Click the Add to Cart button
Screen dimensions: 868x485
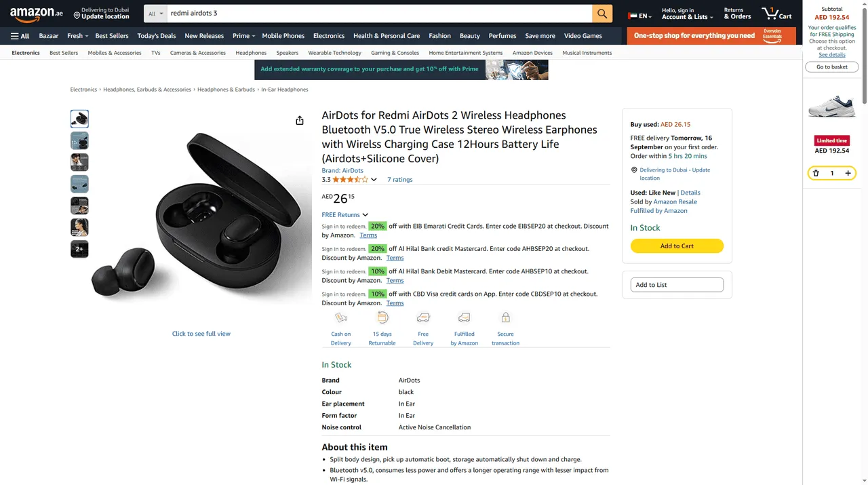tap(677, 246)
